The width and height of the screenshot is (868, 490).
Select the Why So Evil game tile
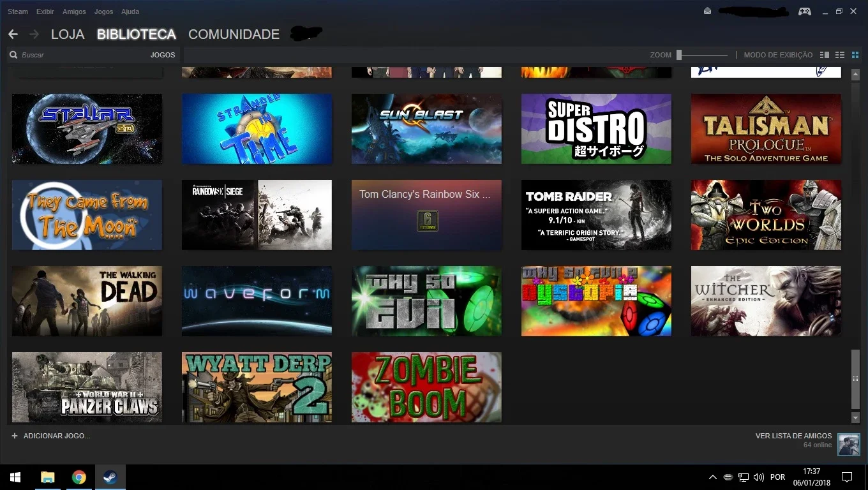click(426, 301)
